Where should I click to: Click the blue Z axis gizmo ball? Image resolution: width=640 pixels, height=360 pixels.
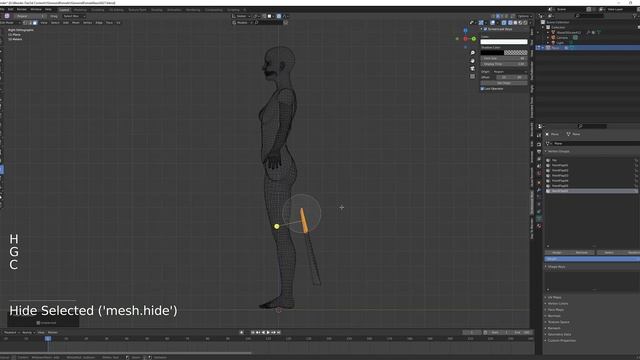[465, 31]
